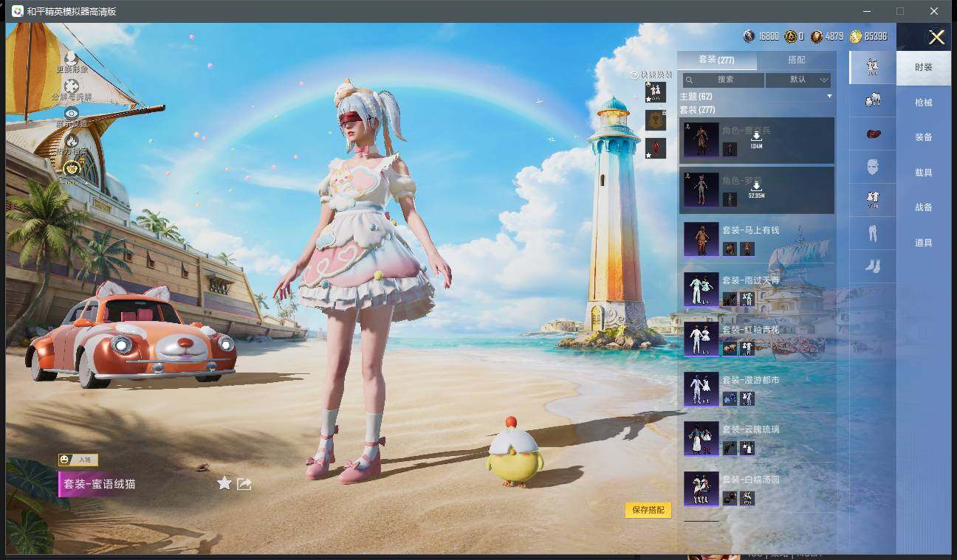Select the outfit sets category icon

[x=872, y=67]
